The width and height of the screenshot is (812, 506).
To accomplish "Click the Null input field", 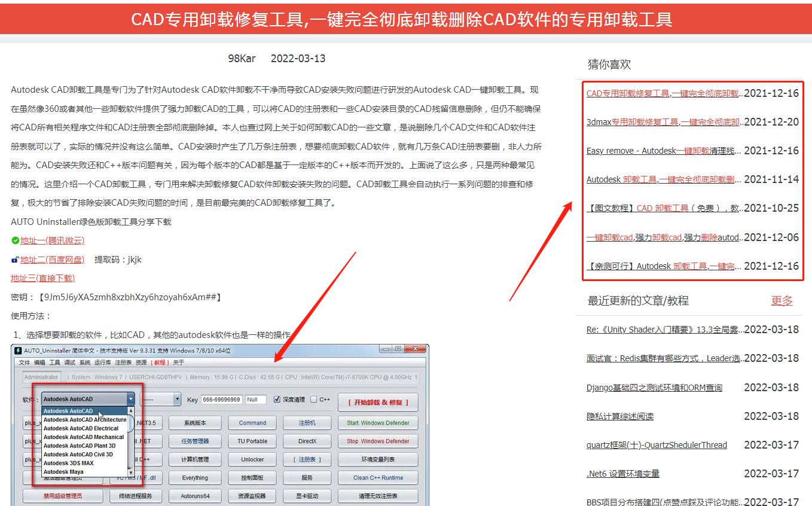I will point(256,400).
